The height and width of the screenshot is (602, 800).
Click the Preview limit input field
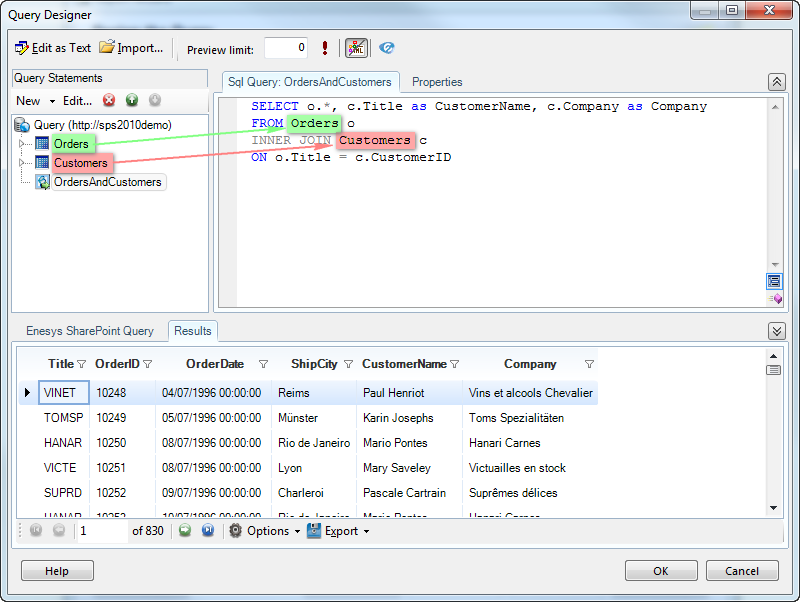tap(286, 48)
